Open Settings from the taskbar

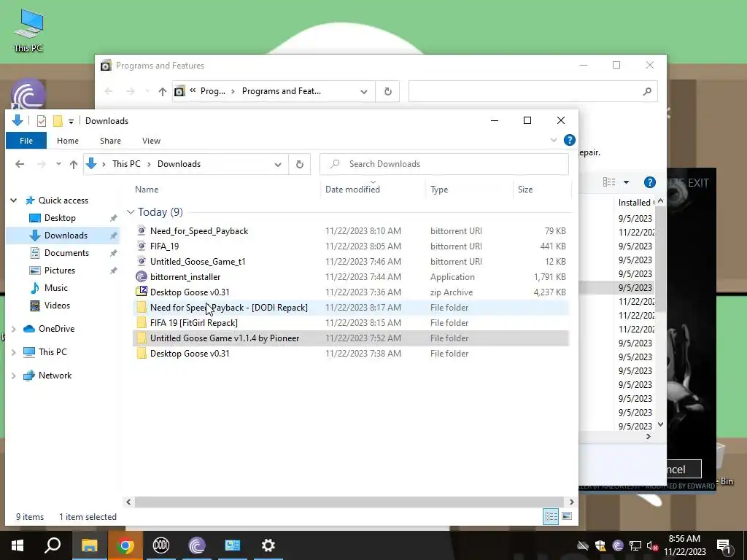tap(268, 545)
